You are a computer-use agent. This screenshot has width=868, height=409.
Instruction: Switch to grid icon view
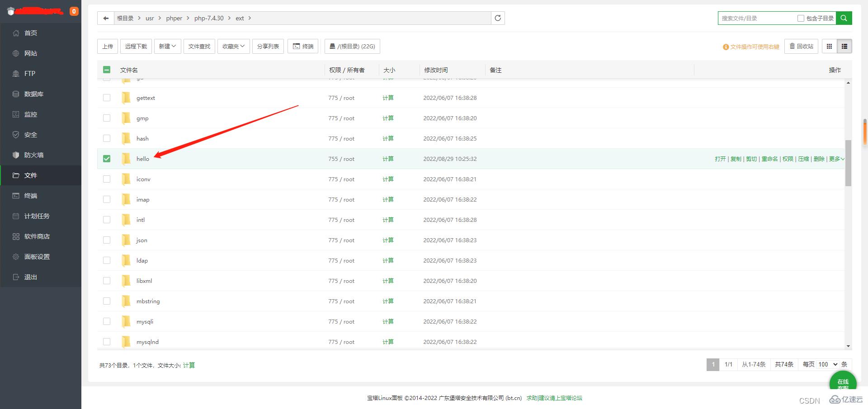829,46
